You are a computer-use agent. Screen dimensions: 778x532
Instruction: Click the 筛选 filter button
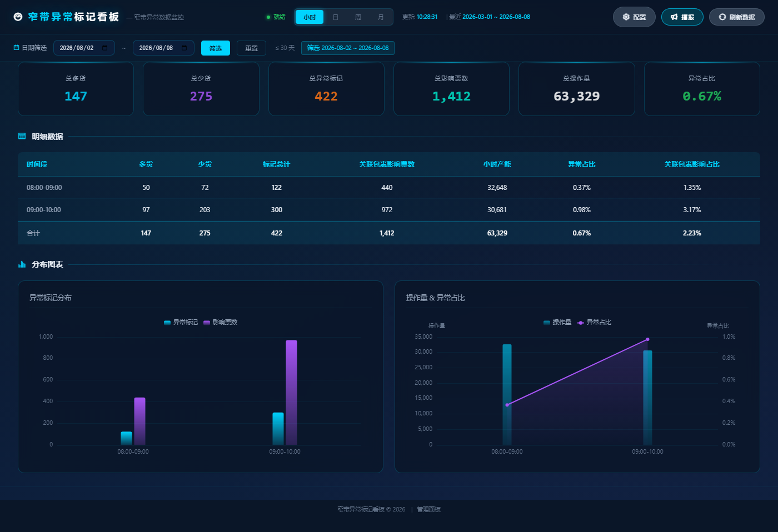(x=216, y=48)
